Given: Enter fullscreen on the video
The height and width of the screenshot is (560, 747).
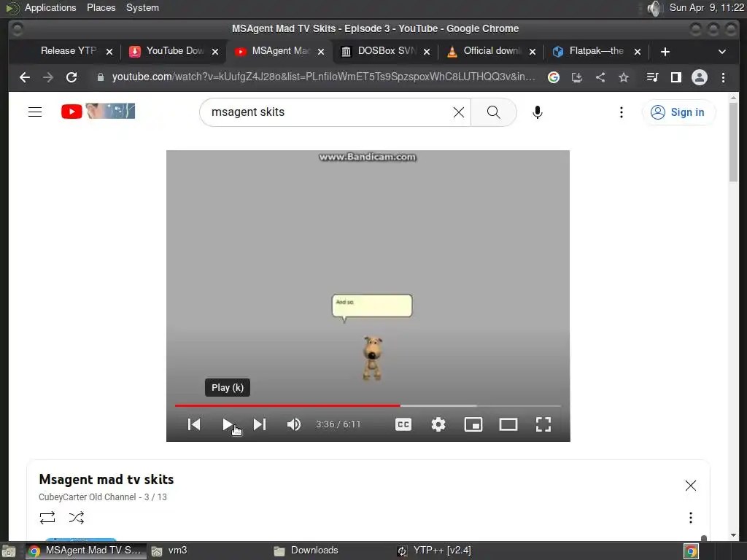Looking at the screenshot, I should click(543, 424).
